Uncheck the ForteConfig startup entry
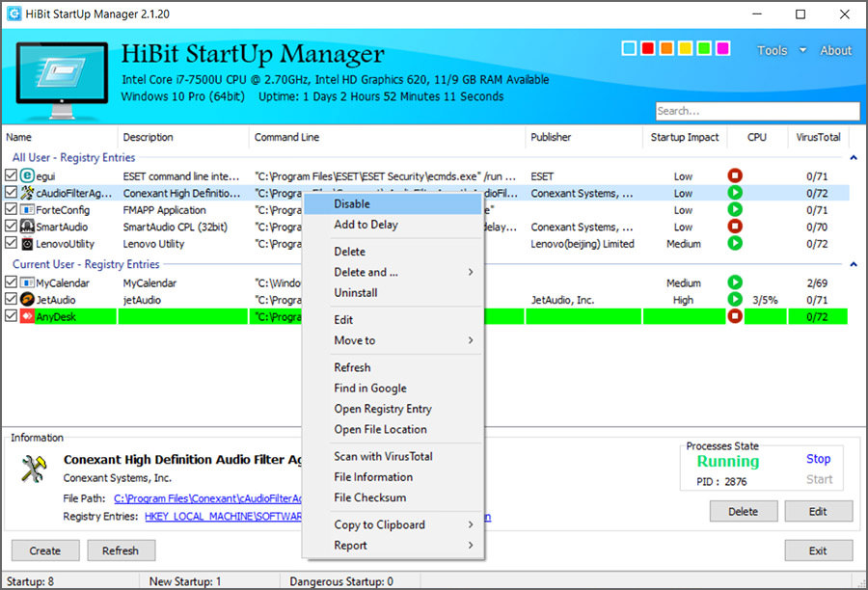 [11, 210]
